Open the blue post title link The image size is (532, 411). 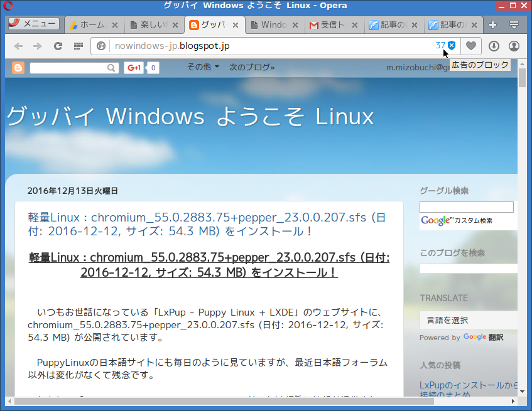click(207, 224)
